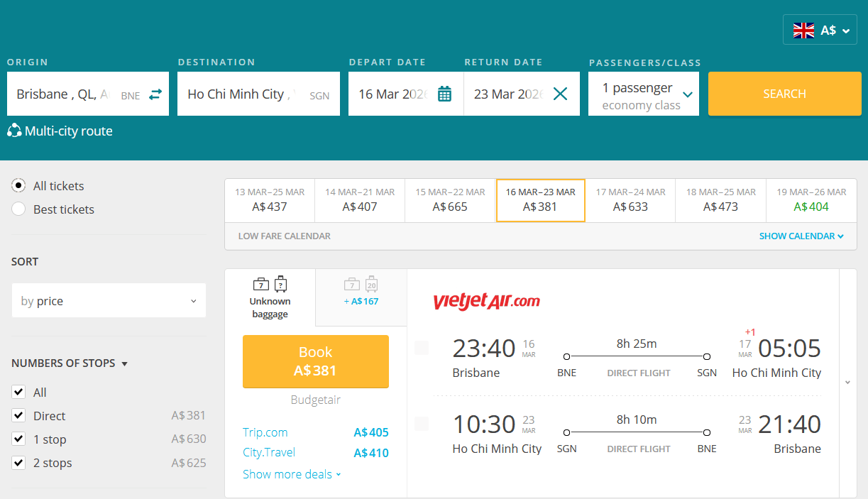
Task: Select the 13 MAR–25 MAR fare tab
Action: point(269,200)
